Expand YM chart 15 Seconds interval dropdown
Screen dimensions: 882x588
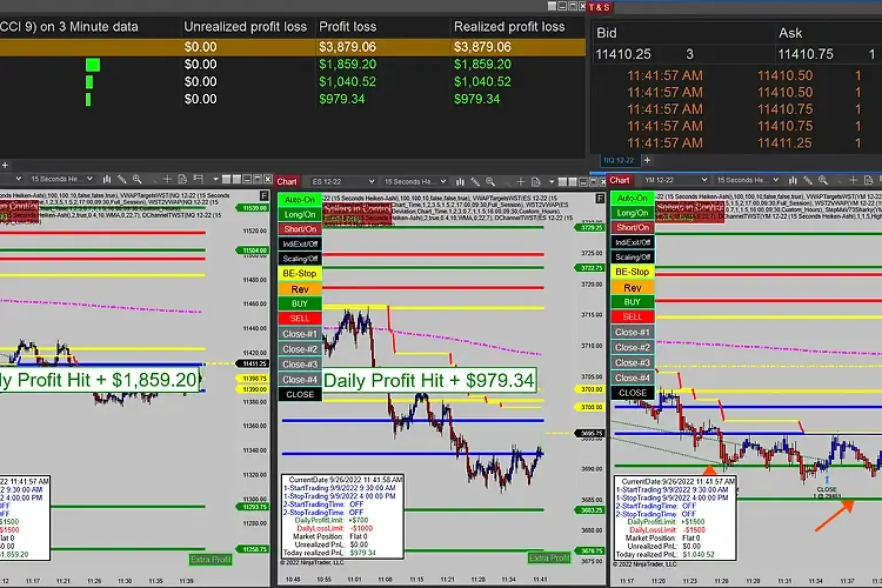coord(746,180)
